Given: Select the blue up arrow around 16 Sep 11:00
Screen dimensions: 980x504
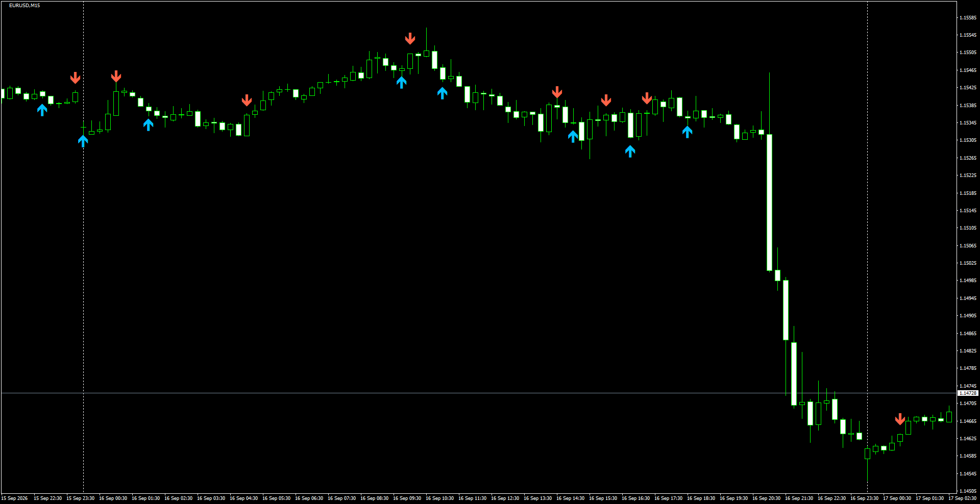Looking at the screenshot, I should [x=443, y=93].
